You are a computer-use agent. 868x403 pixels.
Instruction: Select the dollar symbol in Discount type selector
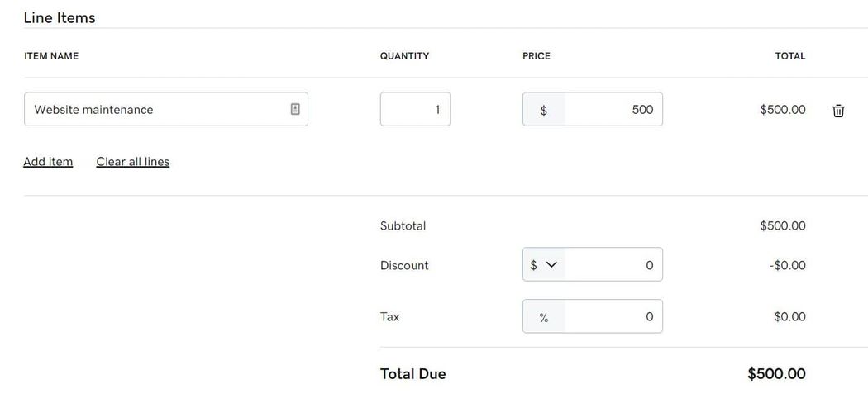(x=533, y=265)
